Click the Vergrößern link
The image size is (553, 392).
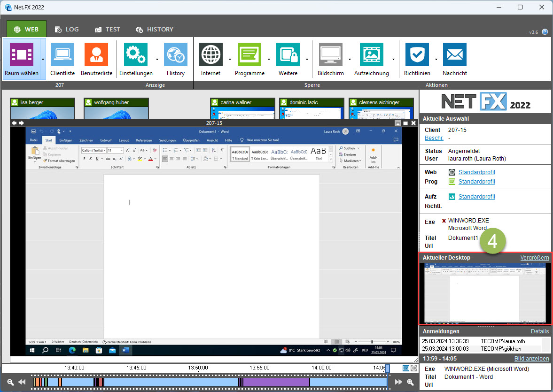(535, 258)
